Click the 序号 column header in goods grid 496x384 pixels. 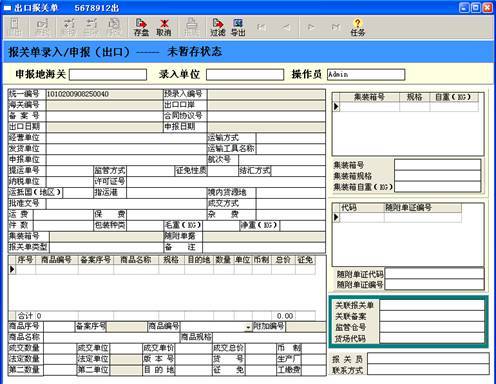click(x=25, y=260)
